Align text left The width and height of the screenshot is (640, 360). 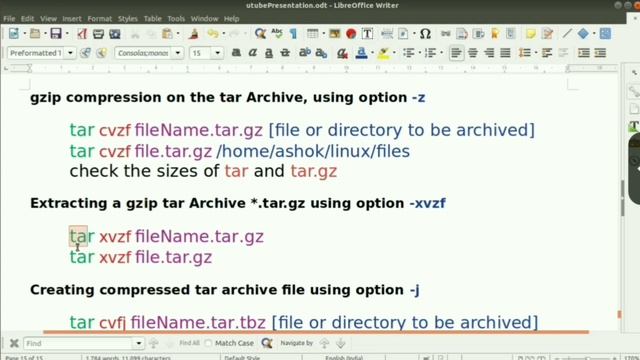[456, 53]
